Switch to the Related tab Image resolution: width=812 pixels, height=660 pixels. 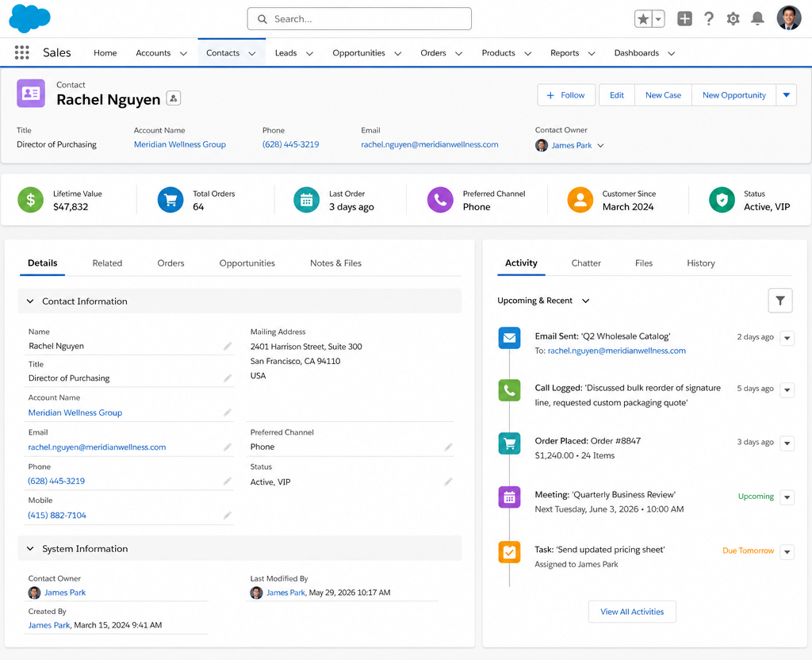point(107,263)
